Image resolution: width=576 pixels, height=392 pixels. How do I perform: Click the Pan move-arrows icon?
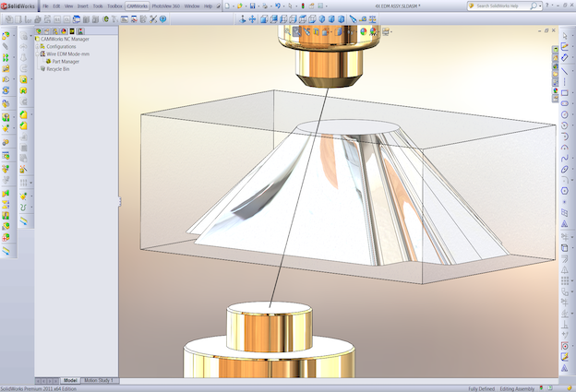click(x=252, y=19)
